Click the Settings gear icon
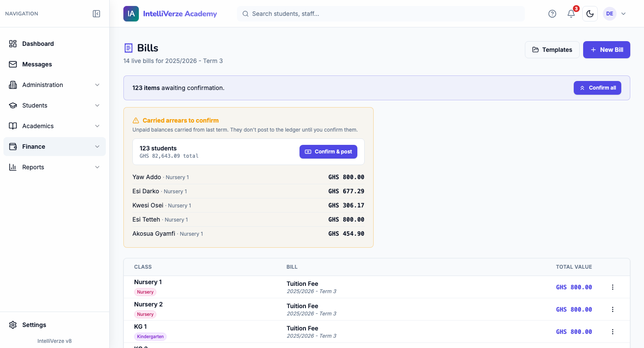Viewport: 644px width, 348px height. click(x=13, y=325)
